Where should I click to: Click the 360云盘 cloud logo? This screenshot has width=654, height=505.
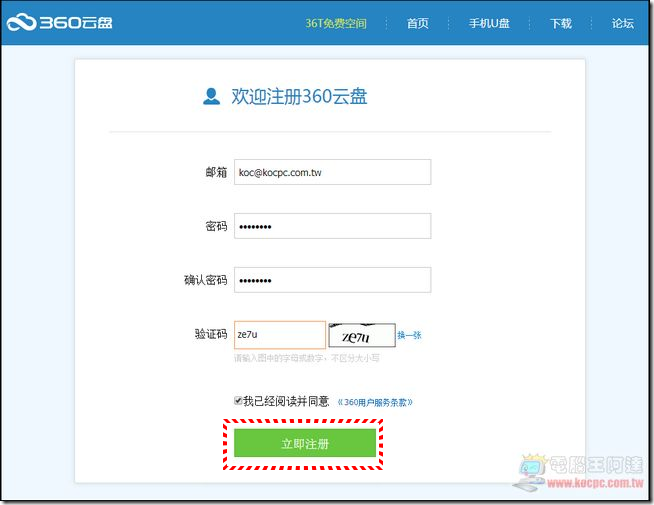coord(60,22)
